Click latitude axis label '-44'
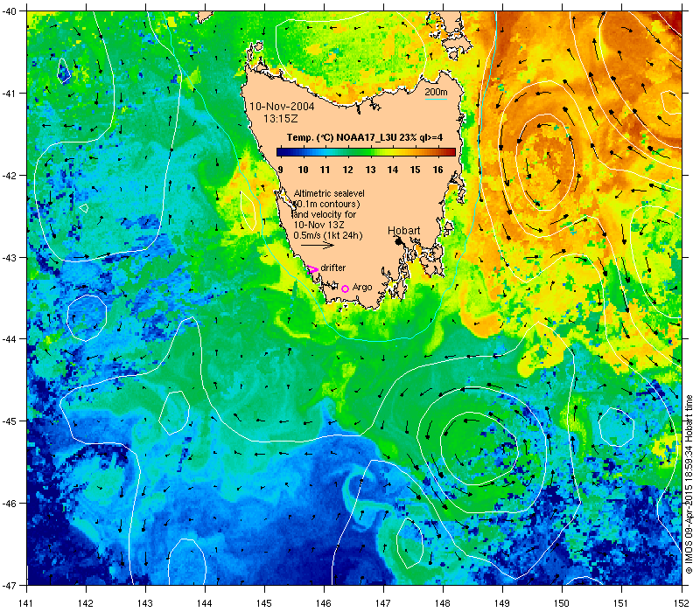The image size is (700, 612). pyautogui.click(x=10, y=339)
